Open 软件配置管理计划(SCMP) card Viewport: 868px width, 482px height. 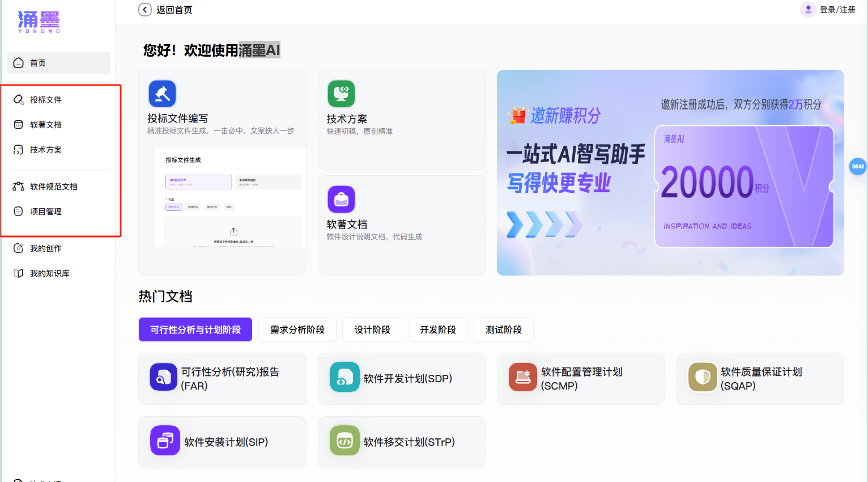click(581, 379)
